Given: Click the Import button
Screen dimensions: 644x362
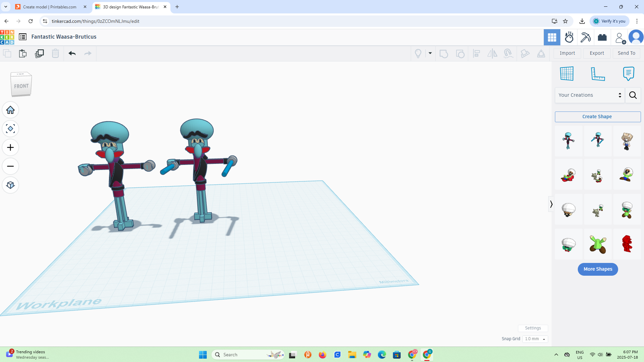Looking at the screenshot, I should pyautogui.click(x=567, y=53).
